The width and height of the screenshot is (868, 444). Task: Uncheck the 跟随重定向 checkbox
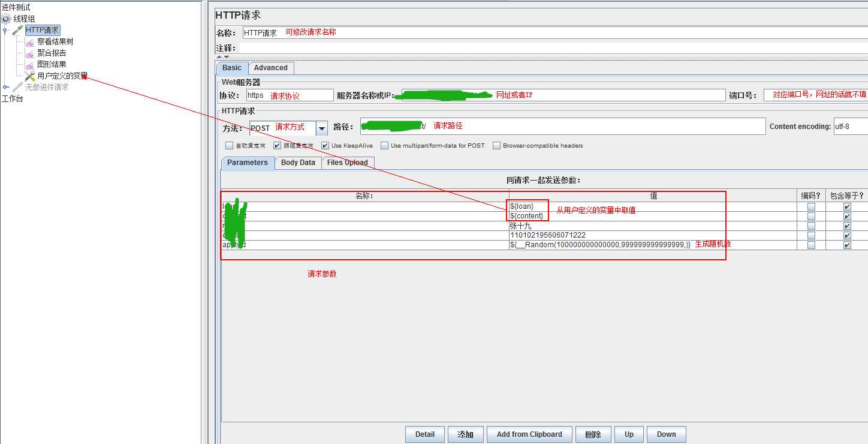coord(277,145)
